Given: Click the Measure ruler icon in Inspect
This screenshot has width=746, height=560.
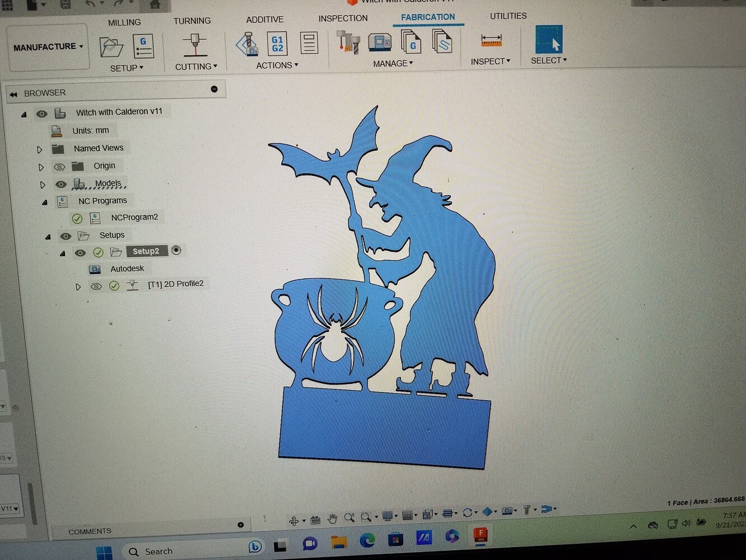Looking at the screenshot, I should pyautogui.click(x=491, y=40).
